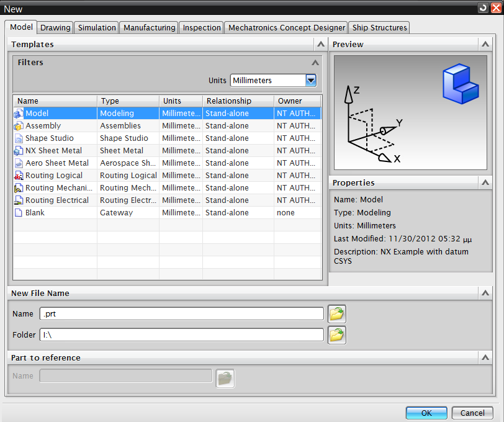Sort templates by Name column header
Viewport: 504px width, 422px height.
(x=55, y=101)
